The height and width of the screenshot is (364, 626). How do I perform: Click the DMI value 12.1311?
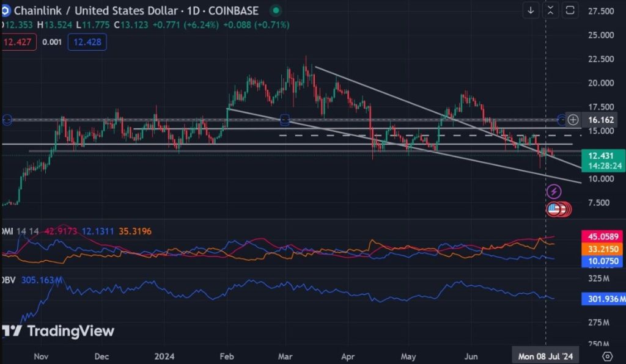pos(98,231)
